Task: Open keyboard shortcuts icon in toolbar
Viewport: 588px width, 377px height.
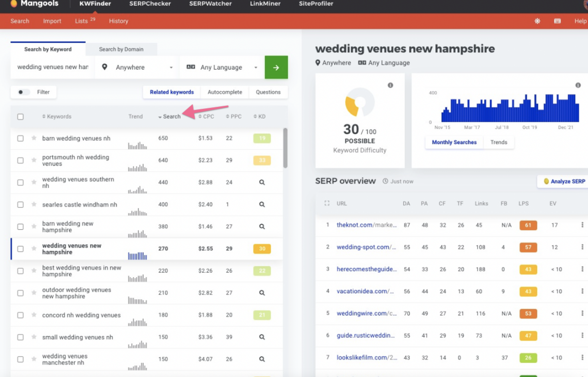Action: (557, 21)
